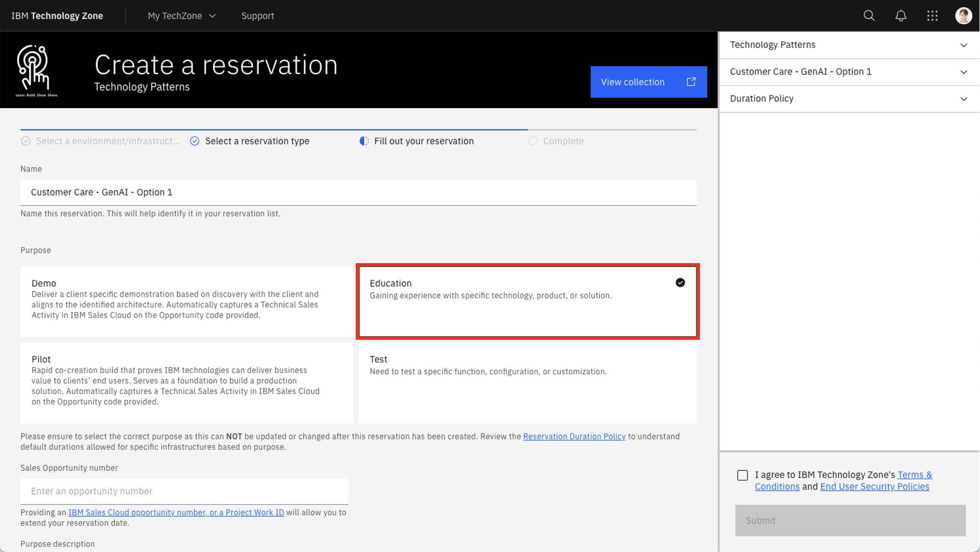Open the app switcher grid icon
Image resolution: width=980 pixels, height=552 pixels.
(932, 16)
